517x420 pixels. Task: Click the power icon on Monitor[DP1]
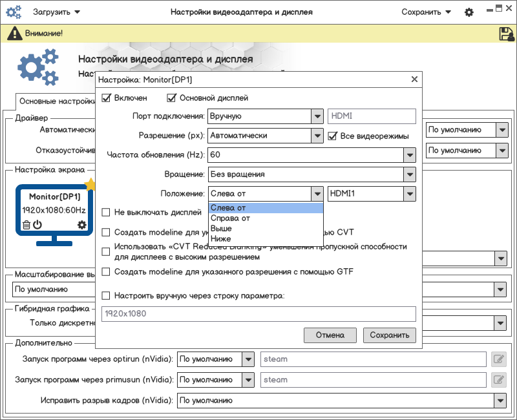[x=37, y=225]
